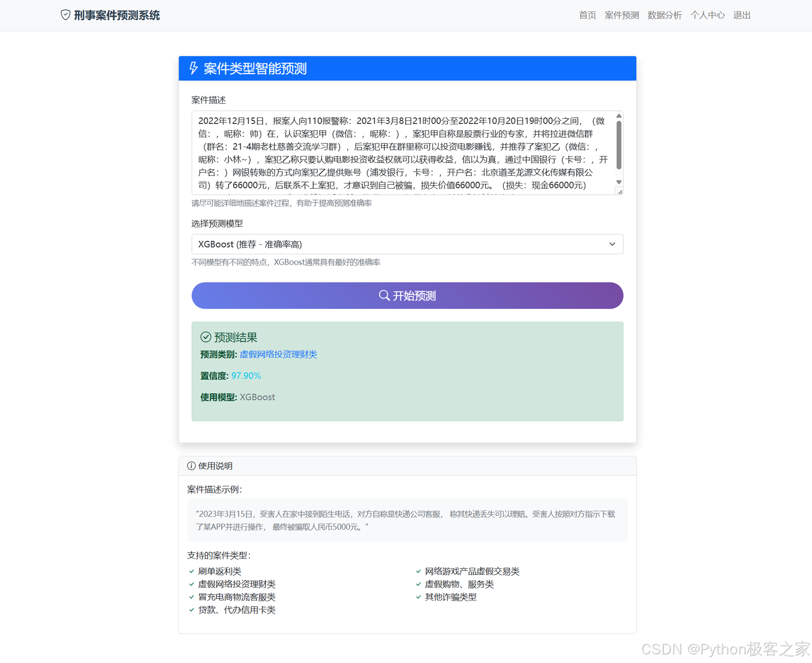Click the textarea resize handle
Viewport: 812px width, 663px height.
pyautogui.click(x=619, y=191)
